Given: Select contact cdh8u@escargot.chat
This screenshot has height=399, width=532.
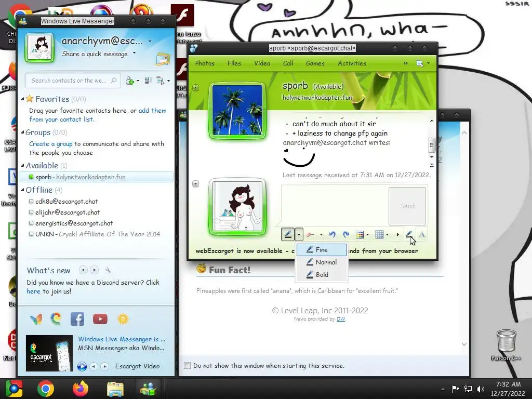Looking at the screenshot, I should pos(66,201).
